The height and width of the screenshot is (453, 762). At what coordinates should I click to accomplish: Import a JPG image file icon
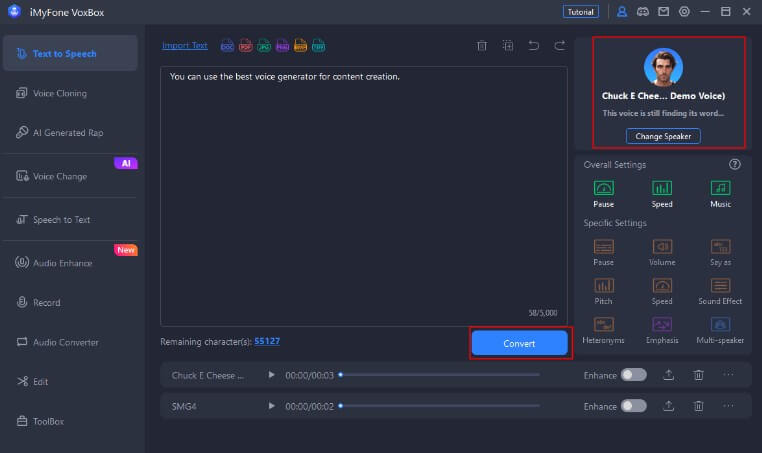click(x=264, y=46)
